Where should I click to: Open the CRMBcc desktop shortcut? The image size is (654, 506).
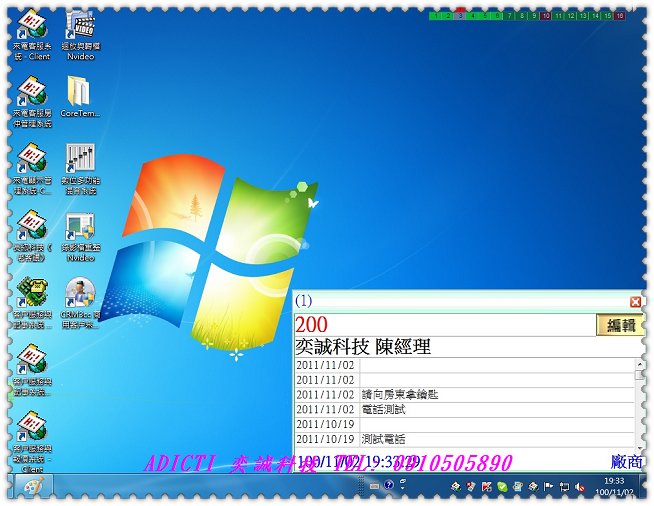[80, 303]
